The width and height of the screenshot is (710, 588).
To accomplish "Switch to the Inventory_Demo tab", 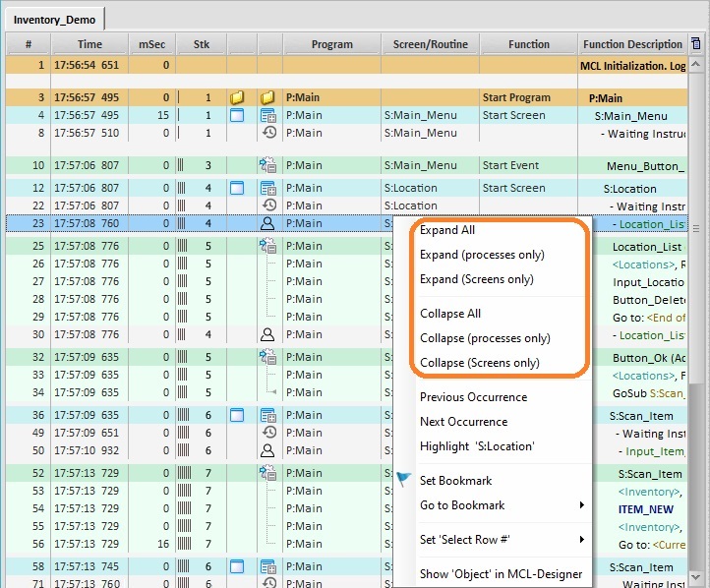I will (x=55, y=20).
